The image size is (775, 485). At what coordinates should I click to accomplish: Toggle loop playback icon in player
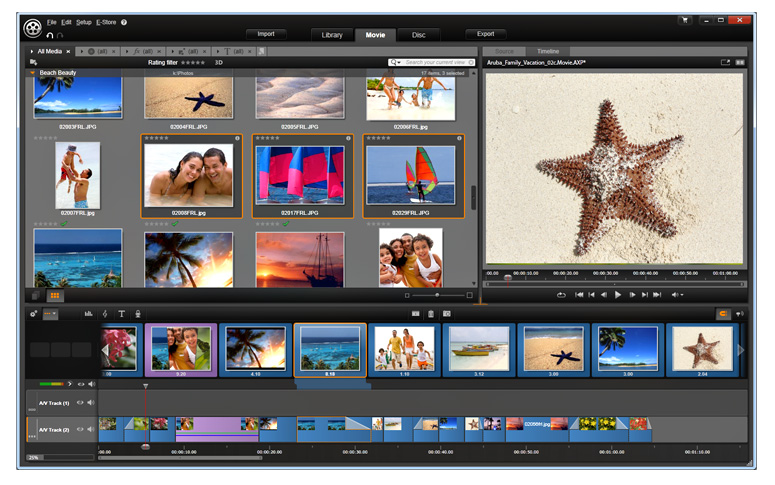(x=561, y=295)
